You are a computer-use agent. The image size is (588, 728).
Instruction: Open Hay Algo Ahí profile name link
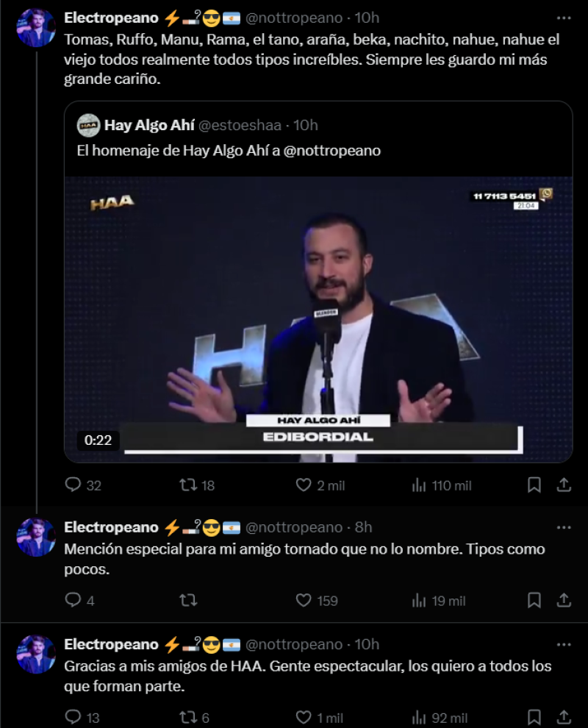coord(149,125)
